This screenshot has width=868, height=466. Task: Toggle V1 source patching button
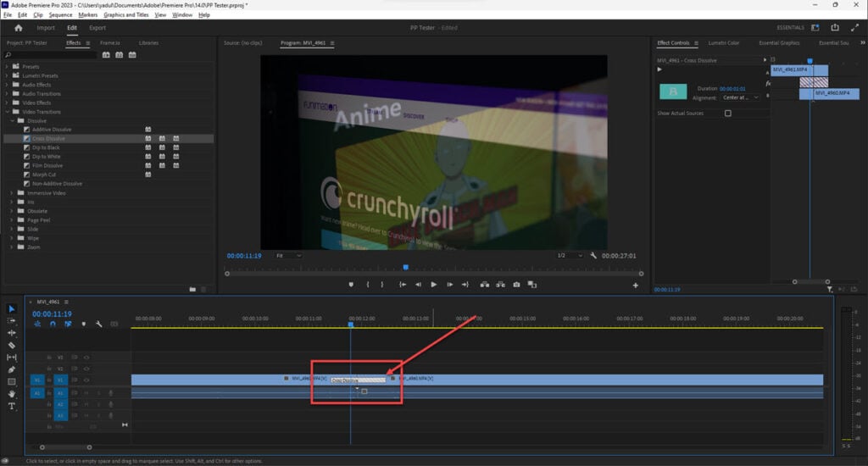click(37, 380)
